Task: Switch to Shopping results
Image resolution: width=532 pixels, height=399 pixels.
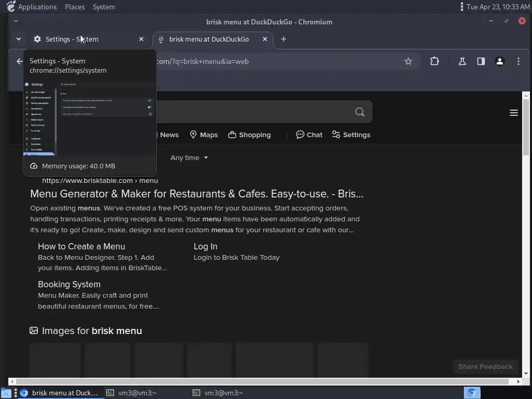Action: pos(249,135)
